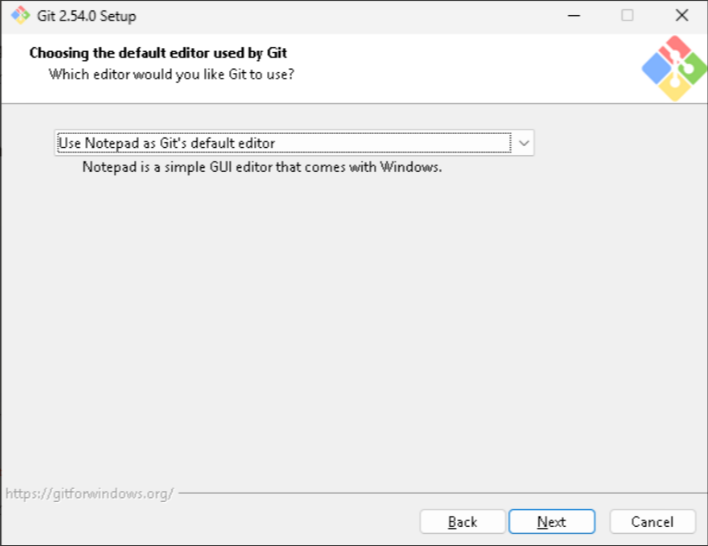Click the Git icon in the title bar
This screenshot has width=708, height=546.
click(x=20, y=15)
